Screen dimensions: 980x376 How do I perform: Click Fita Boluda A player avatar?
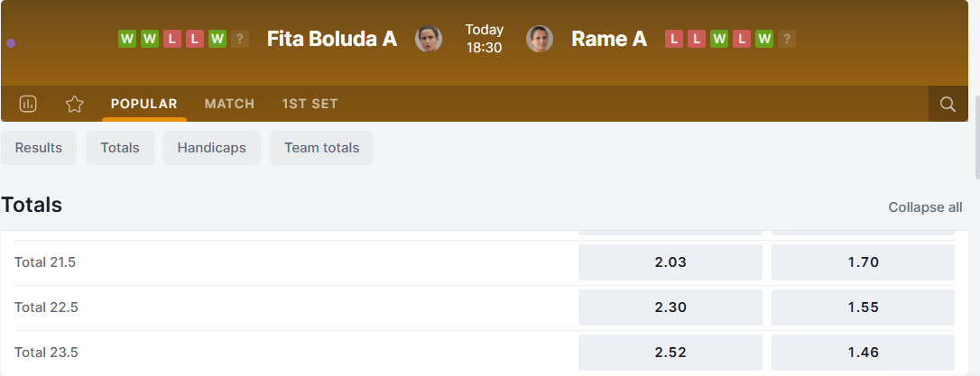pos(428,39)
